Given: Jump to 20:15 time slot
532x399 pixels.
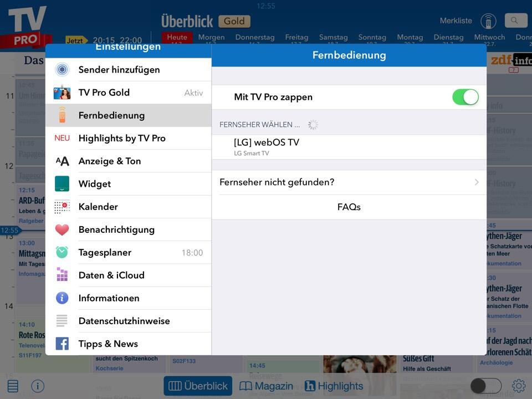Looking at the screenshot, I should point(104,40).
